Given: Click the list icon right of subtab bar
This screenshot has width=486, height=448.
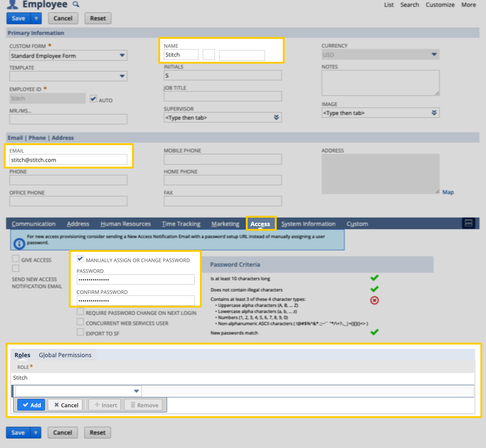Looking at the screenshot, I should click(x=469, y=223).
